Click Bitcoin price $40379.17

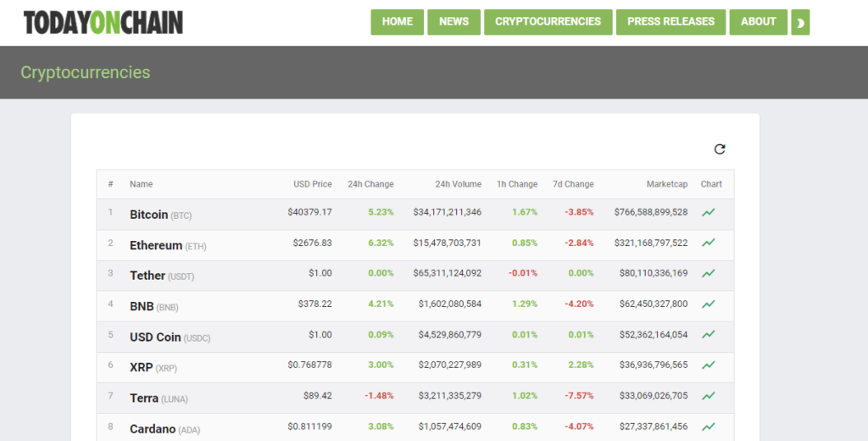click(309, 212)
